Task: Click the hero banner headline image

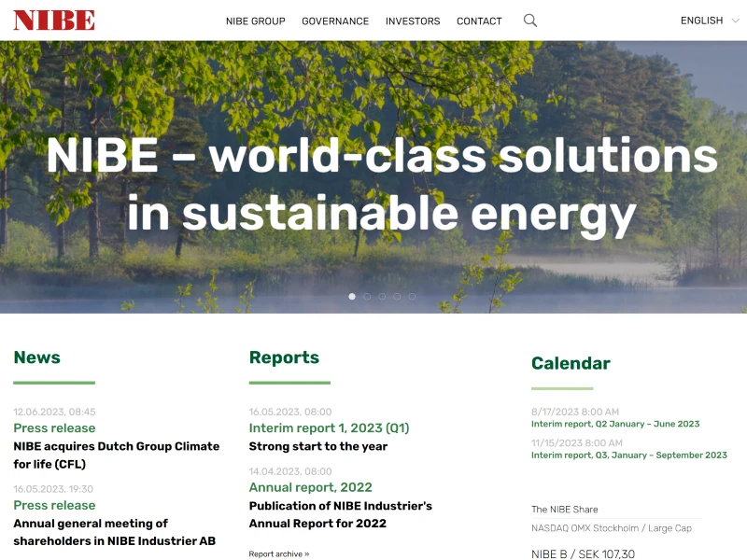Action: [373, 177]
